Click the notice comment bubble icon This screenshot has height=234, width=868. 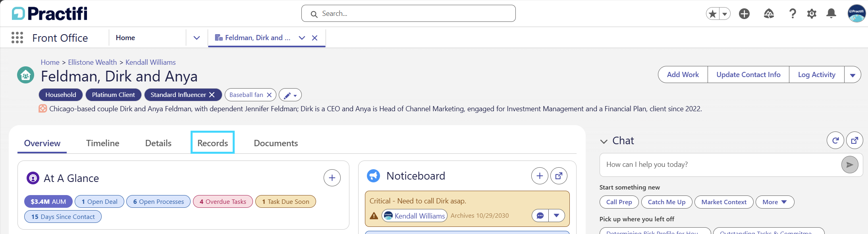pyautogui.click(x=540, y=216)
